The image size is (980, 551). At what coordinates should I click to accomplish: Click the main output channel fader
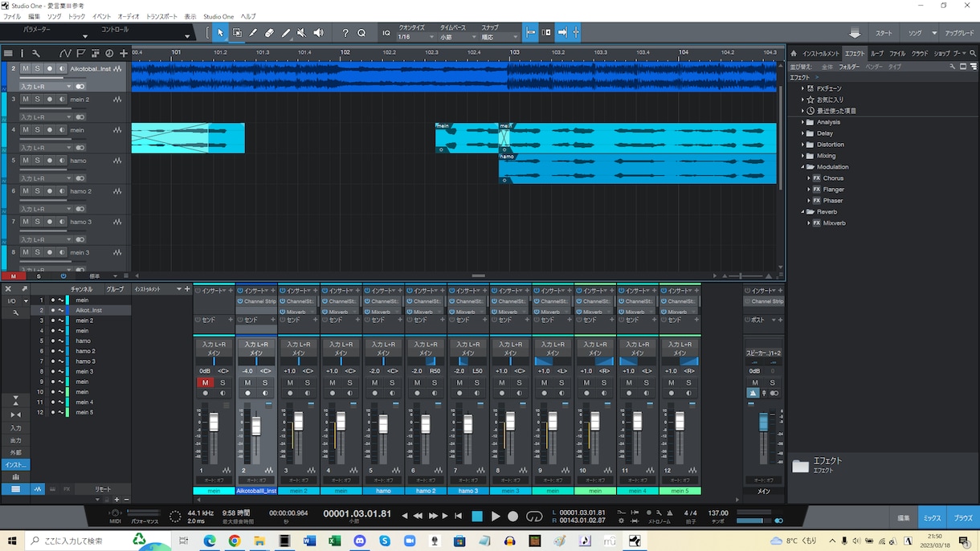tap(763, 421)
